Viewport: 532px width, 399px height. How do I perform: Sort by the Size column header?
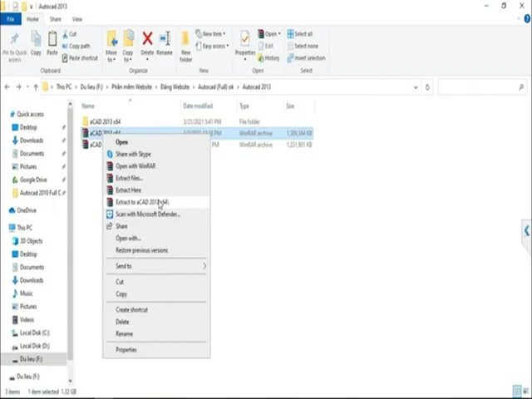coord(290,106)
